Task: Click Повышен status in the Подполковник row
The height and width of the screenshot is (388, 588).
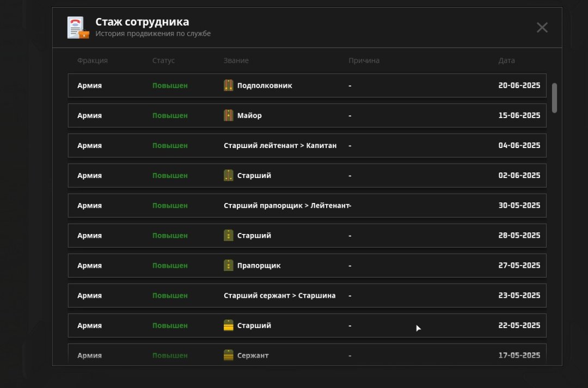Action: [x=170, y=85]
